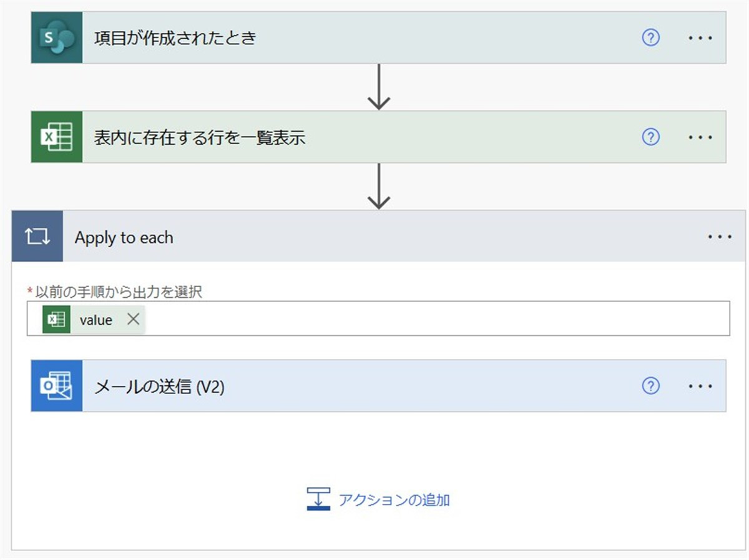
Task: Show help for 表内に存在する行を一覧表示
Action: [x=650, y=137]
